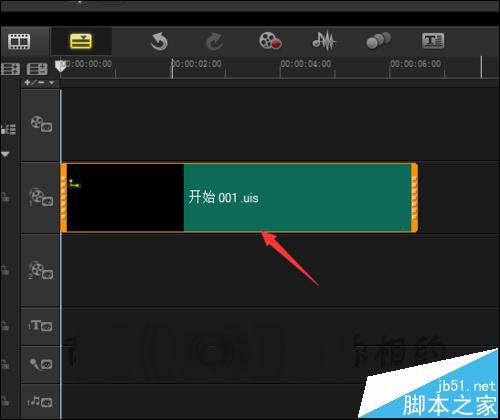The height and width of the screenshot is (420, 500).
Task: Toggle ripple editing lock for Music Track
Action: [x=5, y=401]
